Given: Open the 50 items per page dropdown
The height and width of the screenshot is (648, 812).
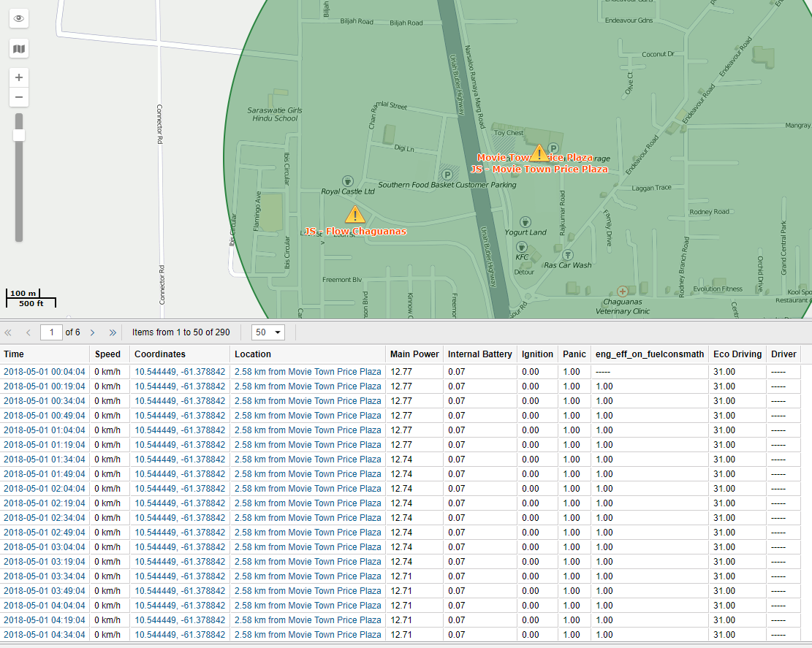Looking at the screenshot, I should [x=267, y=332].
